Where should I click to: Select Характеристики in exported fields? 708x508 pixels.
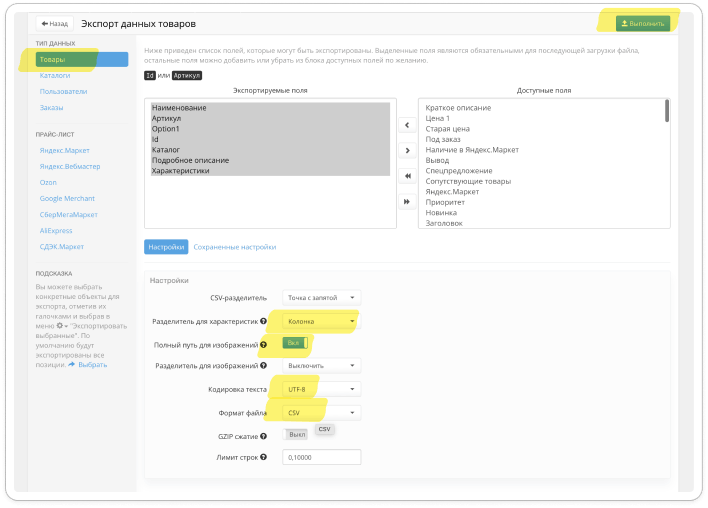tap(270, 171)
